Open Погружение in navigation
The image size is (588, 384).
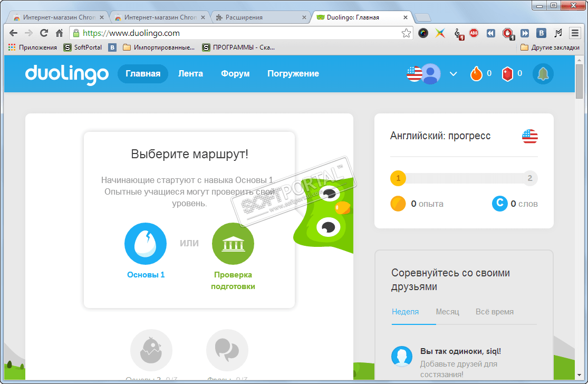(x=293, y=74)
